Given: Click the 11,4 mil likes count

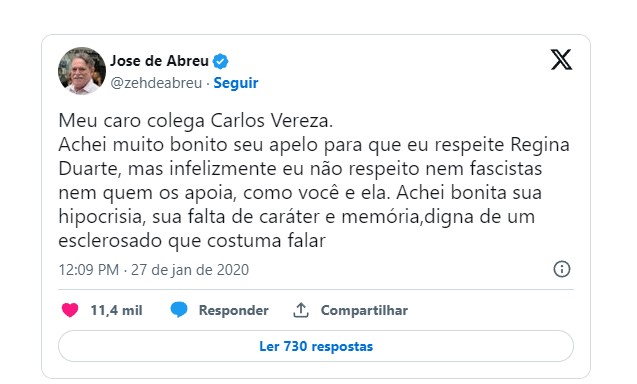Looking at the screenshot, I should tap(116, 310).
